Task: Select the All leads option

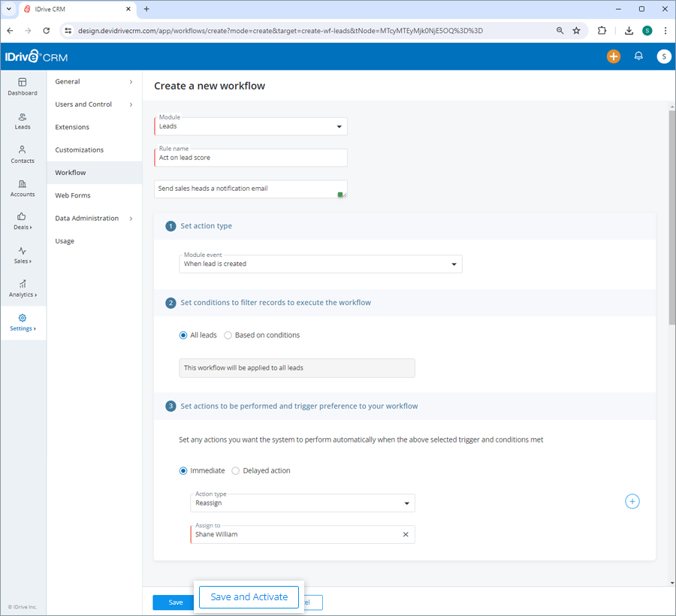Action: [183, 335]
